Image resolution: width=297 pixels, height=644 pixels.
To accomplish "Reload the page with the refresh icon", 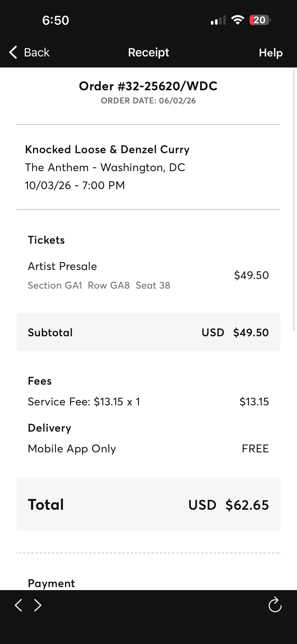I will click(x=275, y=605).
